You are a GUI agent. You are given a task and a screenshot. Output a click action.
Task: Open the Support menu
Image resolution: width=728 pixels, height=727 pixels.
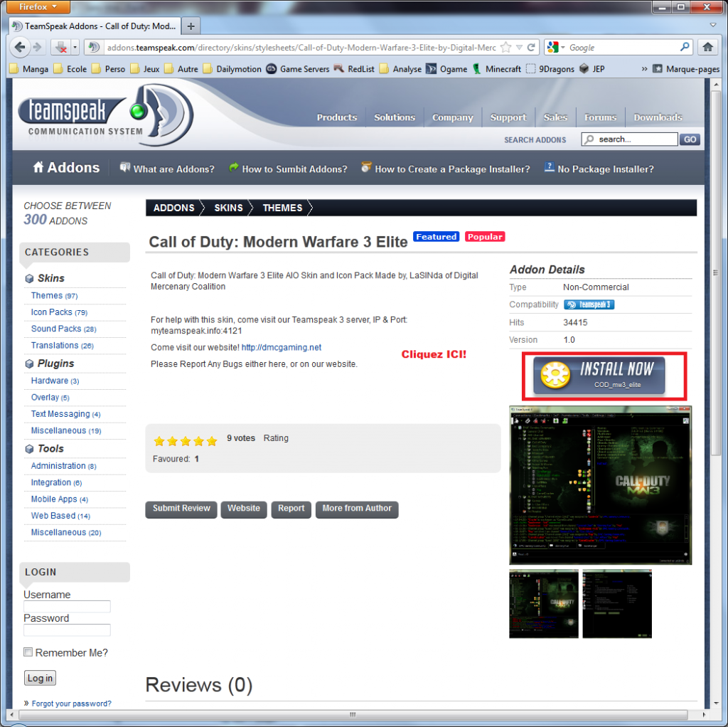[508, 117]
